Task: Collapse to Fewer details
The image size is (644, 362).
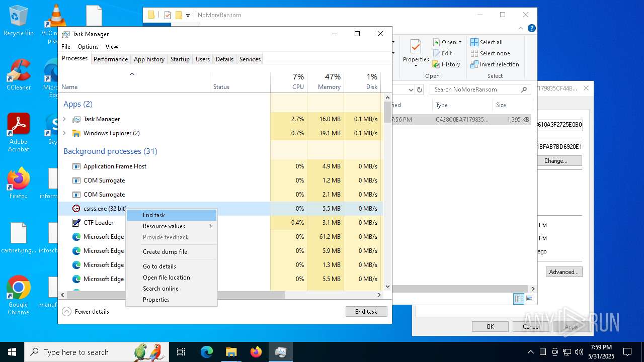Action: (86, 312)
